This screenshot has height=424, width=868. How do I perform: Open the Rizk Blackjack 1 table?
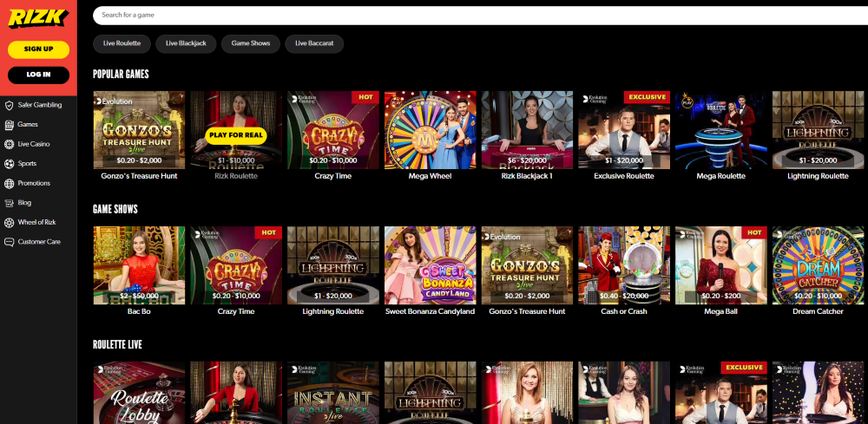click(527, 130)
